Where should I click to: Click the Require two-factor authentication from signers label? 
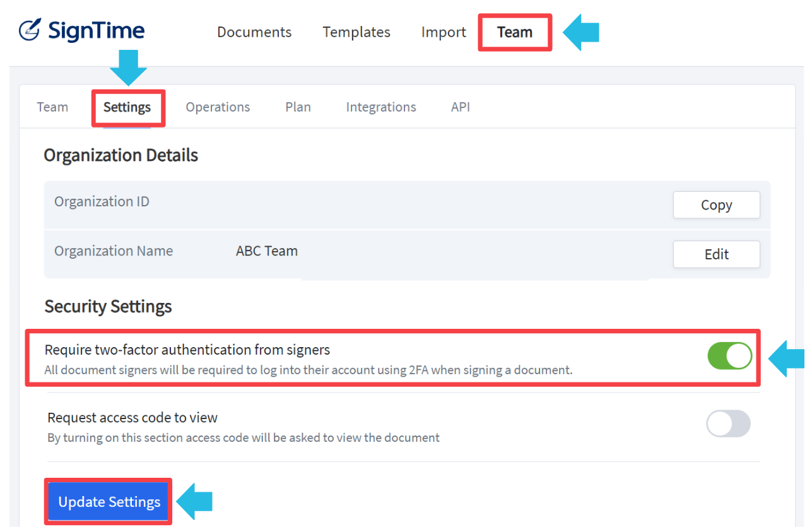coord(187,350)
